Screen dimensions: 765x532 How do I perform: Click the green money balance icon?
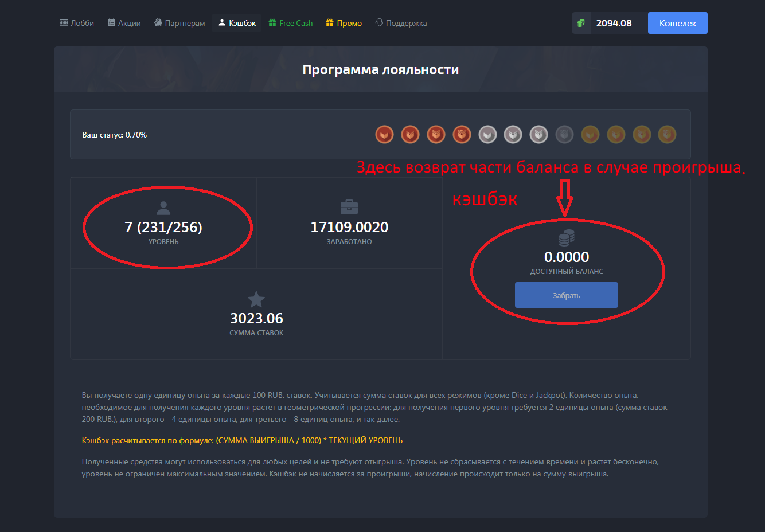pyautogui.click(x=581, y=23)
